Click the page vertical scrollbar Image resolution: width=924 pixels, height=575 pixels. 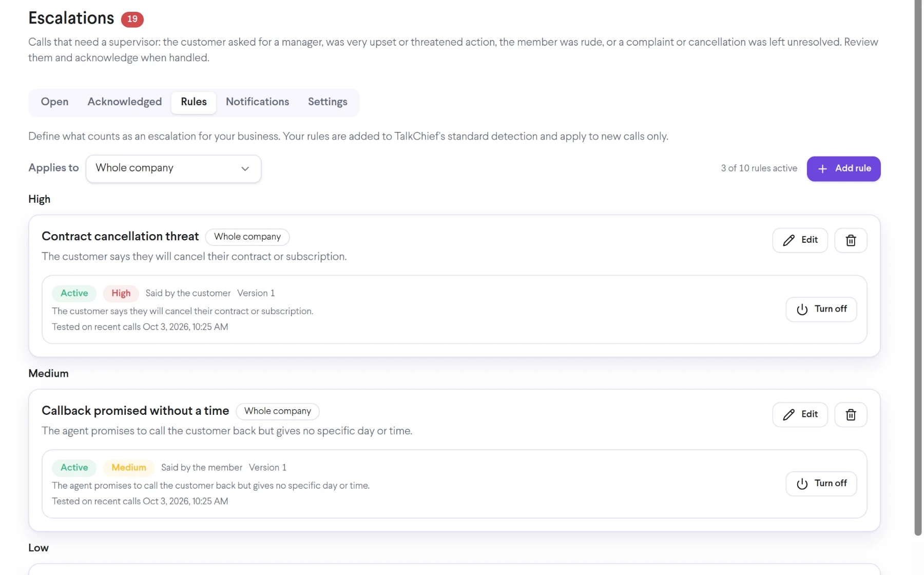tap(918, 267)
